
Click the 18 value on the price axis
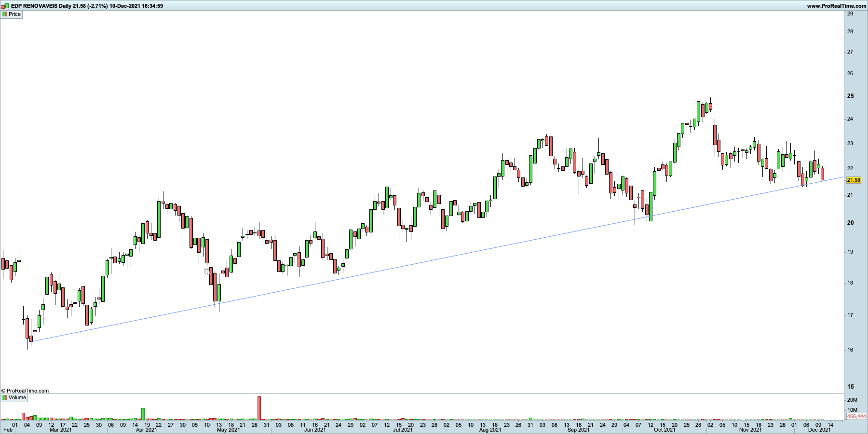point(850,283)
